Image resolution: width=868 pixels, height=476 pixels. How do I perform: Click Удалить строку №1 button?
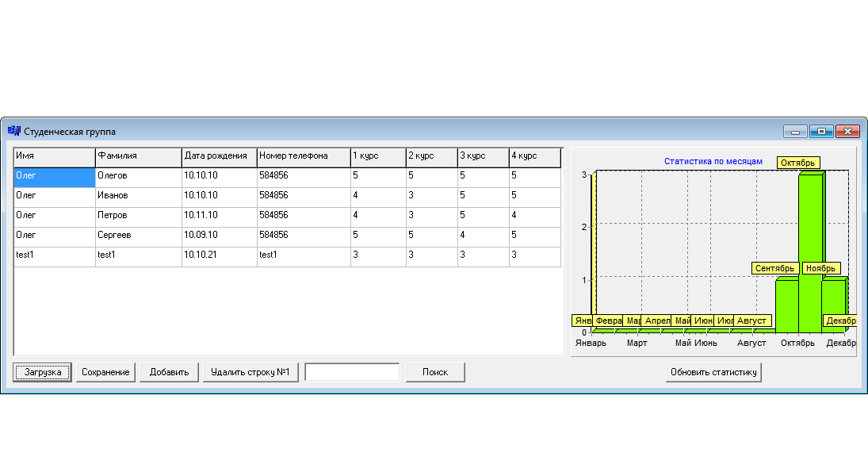tap(250, 372)
